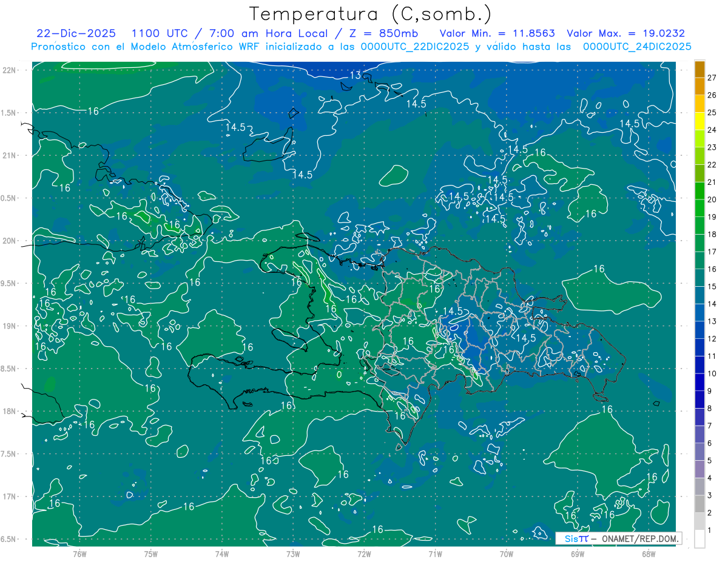Click the 'Valor Min. = 11.8563' value
728x562 pixels.
497,33
